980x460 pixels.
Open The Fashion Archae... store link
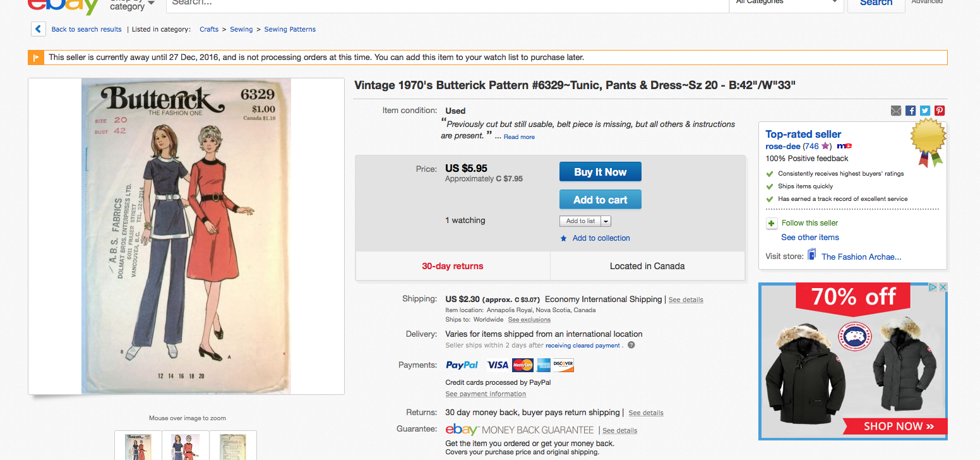coord(861,257)
